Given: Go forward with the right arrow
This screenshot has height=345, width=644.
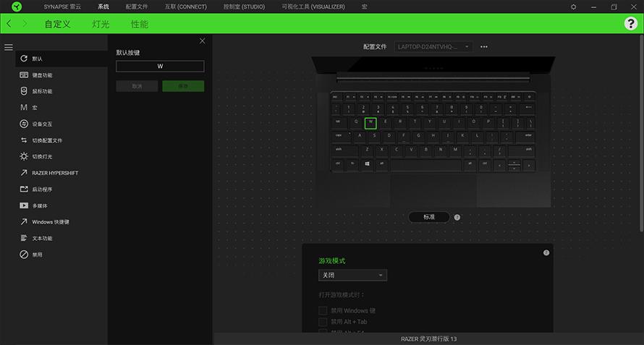Looking at the screenshot, I should [25, 24].
